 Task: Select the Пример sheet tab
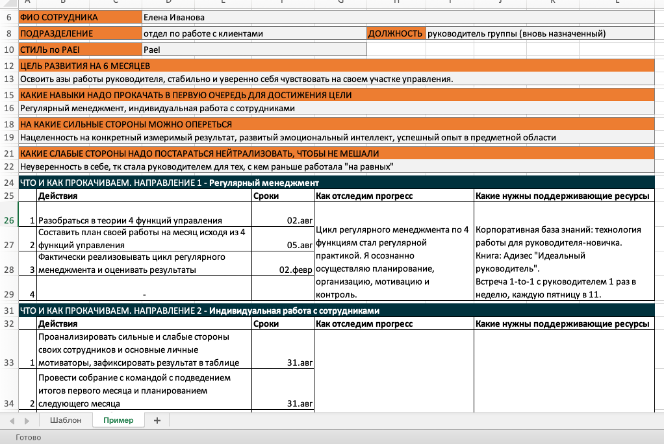point(118,420)
